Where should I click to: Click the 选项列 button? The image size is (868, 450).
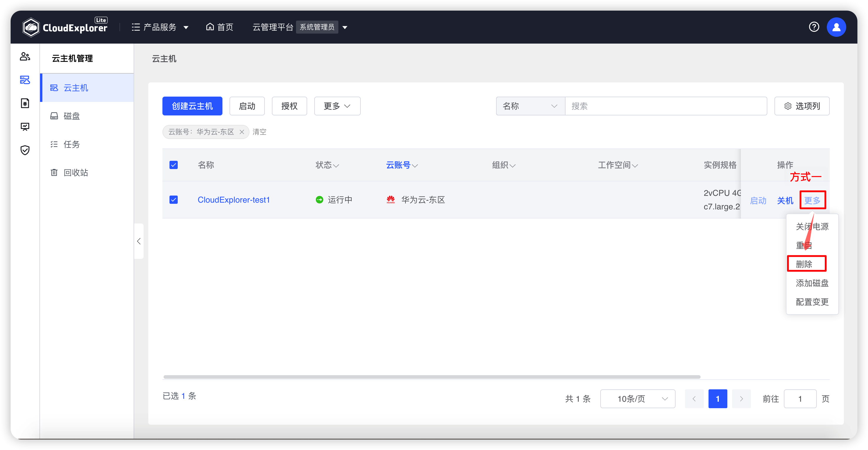point(802,106)
